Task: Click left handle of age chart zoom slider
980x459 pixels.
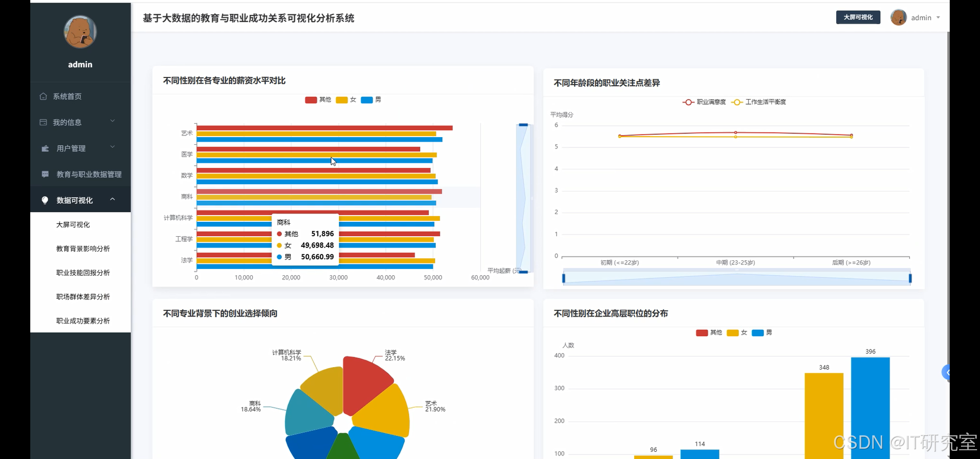Action: [x=563, y=278]
